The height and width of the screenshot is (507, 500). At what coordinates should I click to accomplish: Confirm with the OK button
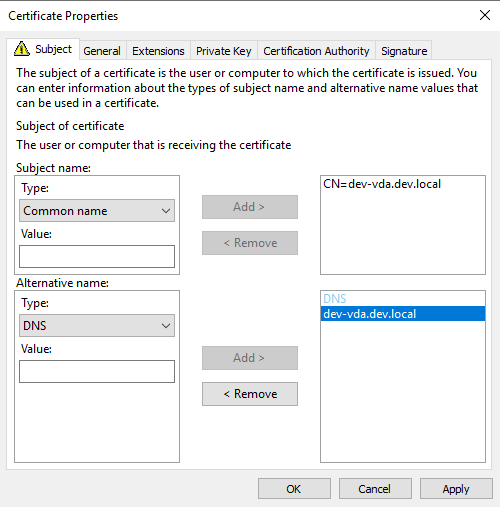click(294, 489)
